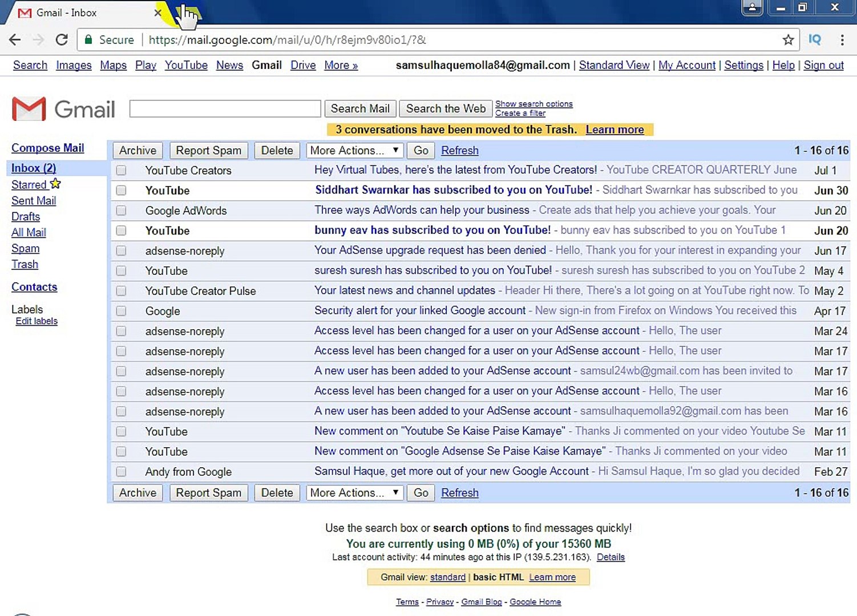
Task: Open the Trash folder
Action: [x=25, y=265]
